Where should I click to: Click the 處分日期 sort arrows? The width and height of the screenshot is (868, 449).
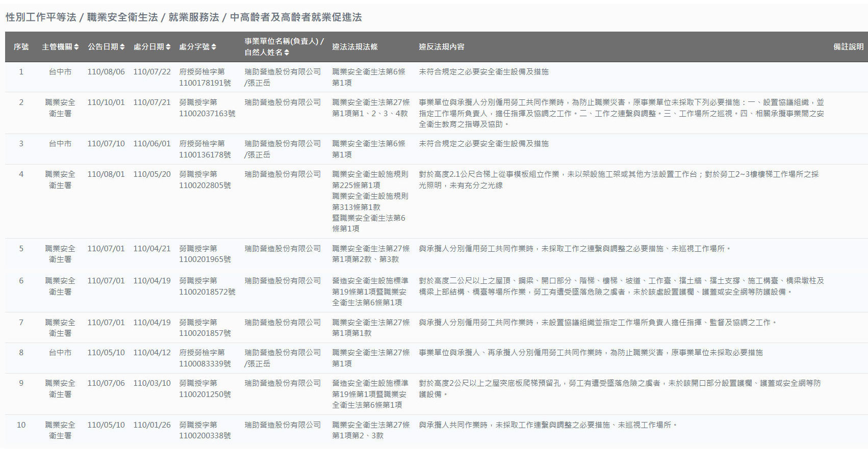pyautogui.click(x=168, y=47)
